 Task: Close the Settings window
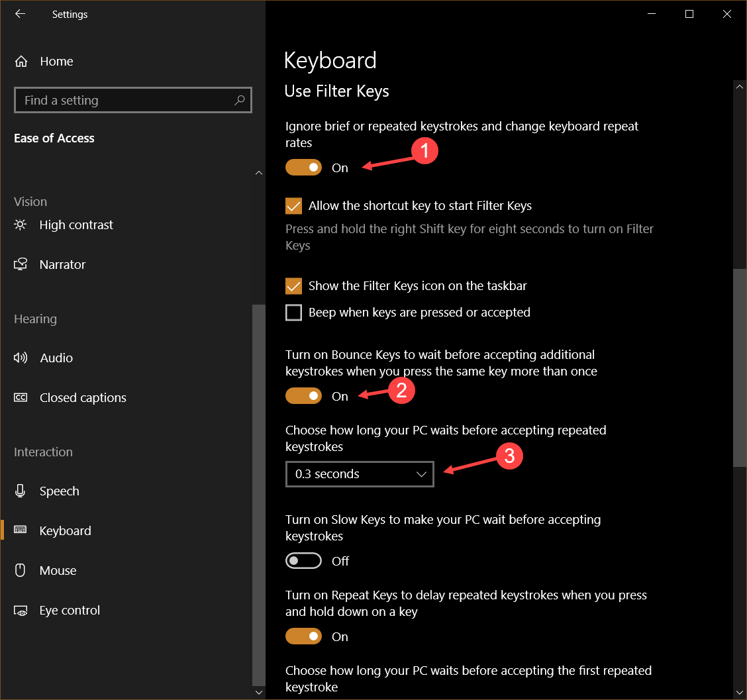coord(727,14)
